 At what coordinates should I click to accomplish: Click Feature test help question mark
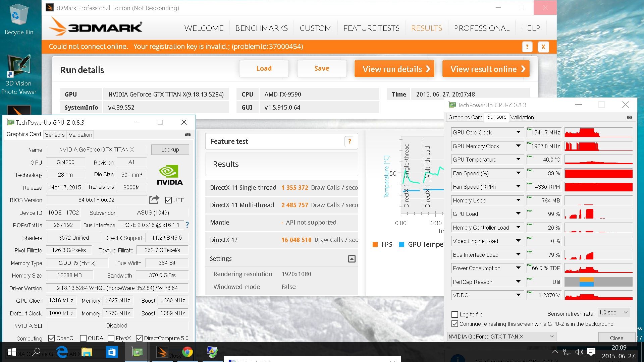(350, 141)
